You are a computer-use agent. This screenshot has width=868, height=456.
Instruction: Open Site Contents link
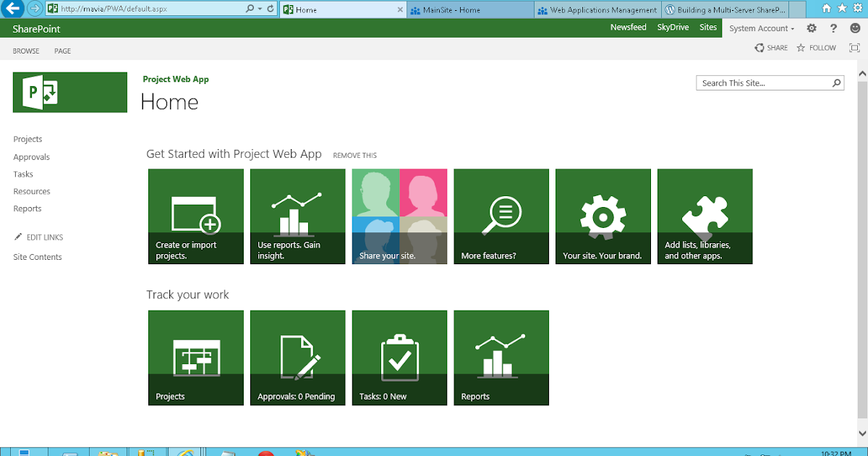click(38, 257)
